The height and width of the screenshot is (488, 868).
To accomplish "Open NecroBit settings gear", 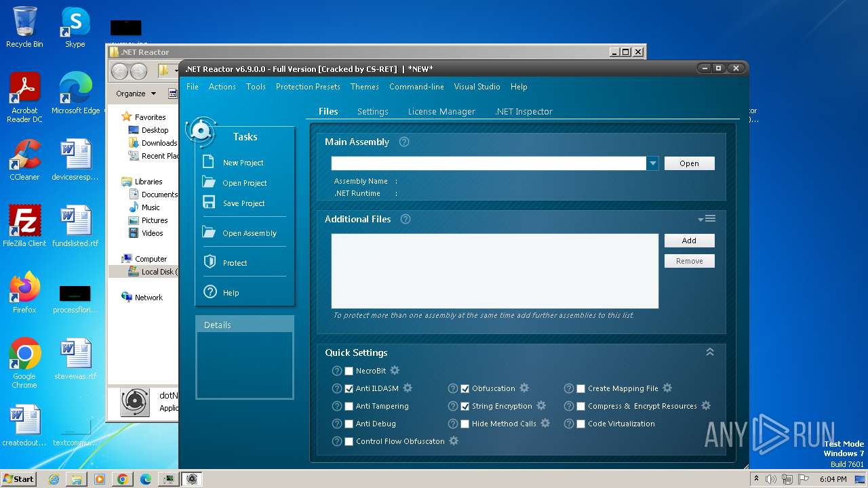I will [x=395, y=371].
